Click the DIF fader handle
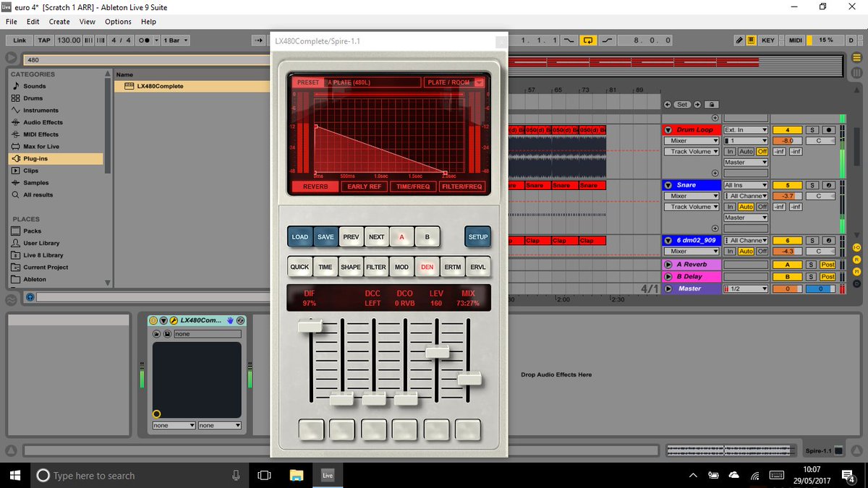The height and width of the screenshot is (488, 868). click(310, 326)
